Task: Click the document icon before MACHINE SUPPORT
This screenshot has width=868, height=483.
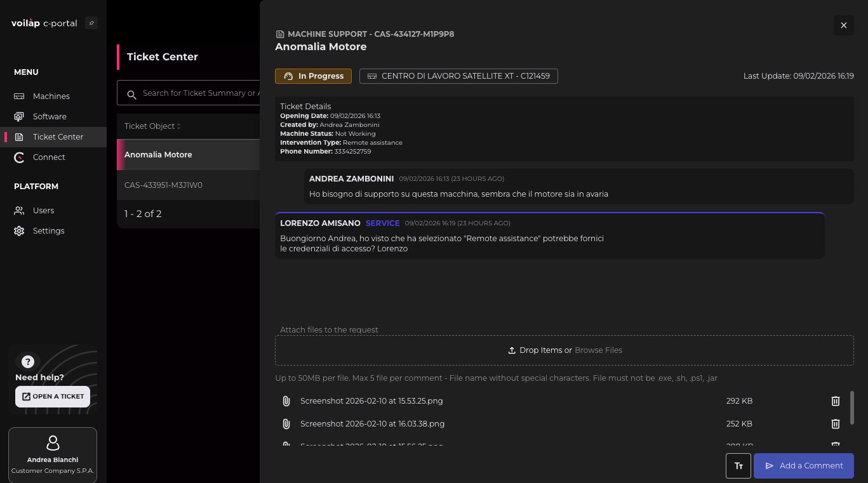Action: click(x=279, y=34)
